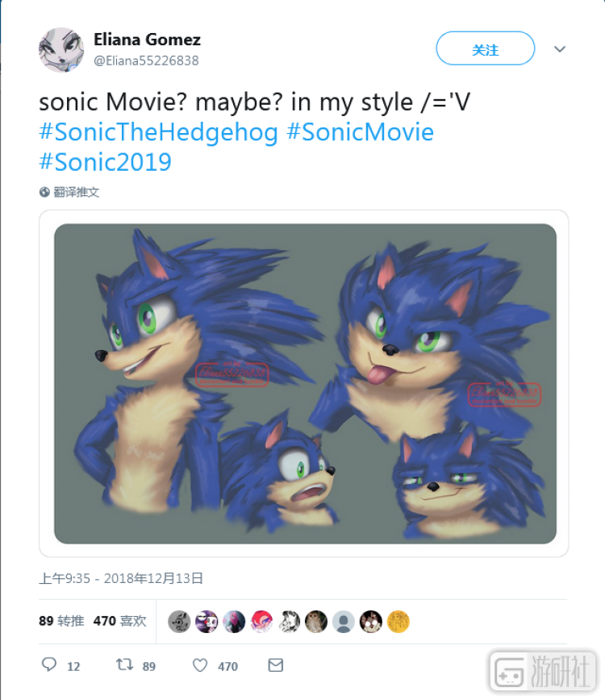Click the 翻译推文 translate tweet link
The image size is (605, 700).
coord(77,193)
